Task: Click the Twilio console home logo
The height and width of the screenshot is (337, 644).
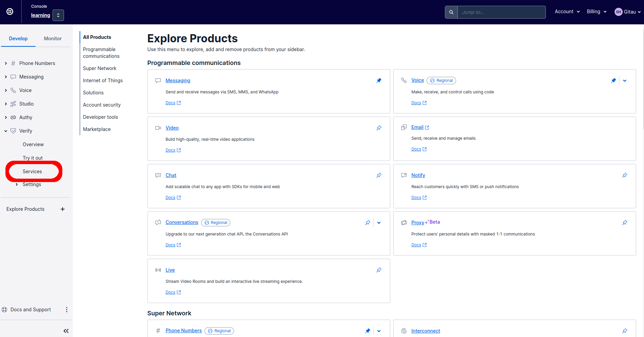Action: click(10, 12)
